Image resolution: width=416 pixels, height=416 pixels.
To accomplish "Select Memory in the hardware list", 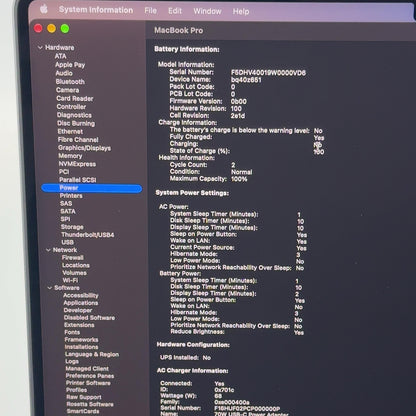I will [70, 156].
